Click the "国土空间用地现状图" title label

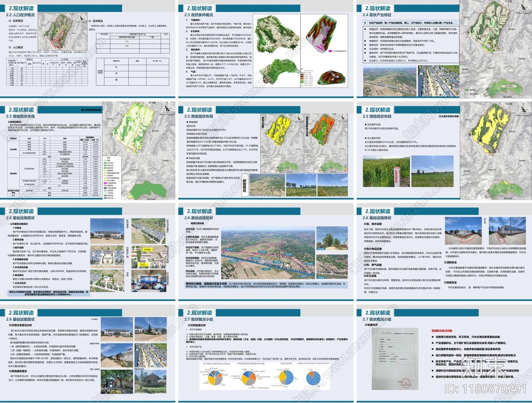pyautogui.click(x=91, y=110)
